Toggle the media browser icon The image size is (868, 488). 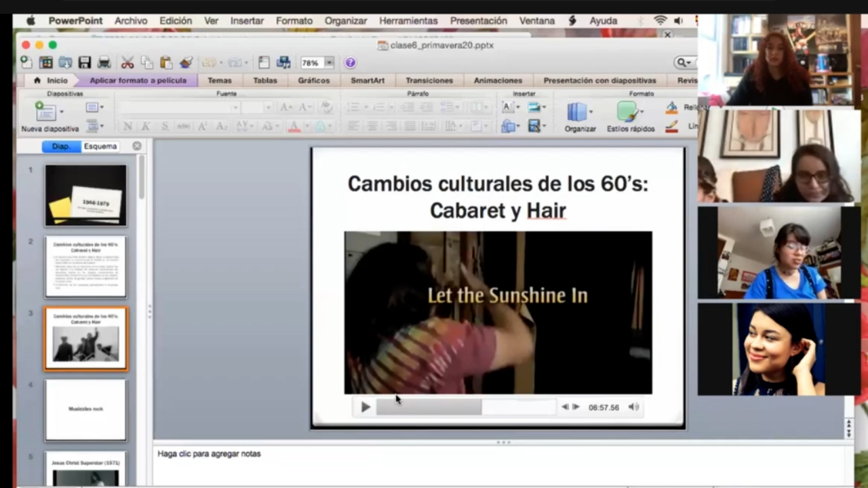click(x=283, y=62)
